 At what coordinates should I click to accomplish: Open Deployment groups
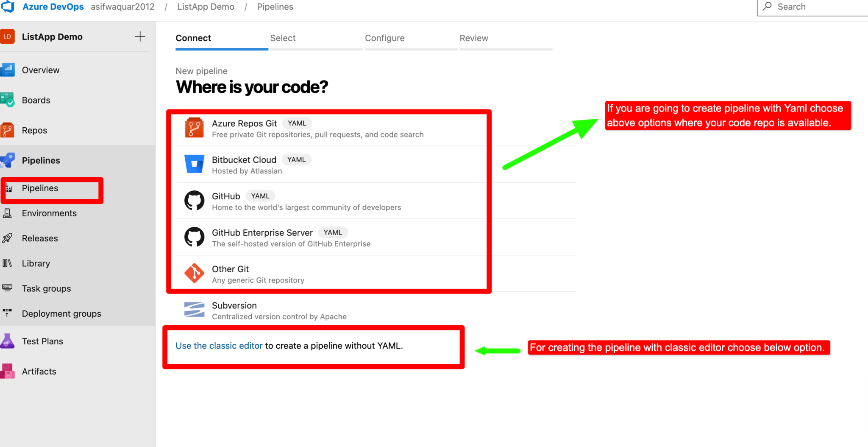61,313
